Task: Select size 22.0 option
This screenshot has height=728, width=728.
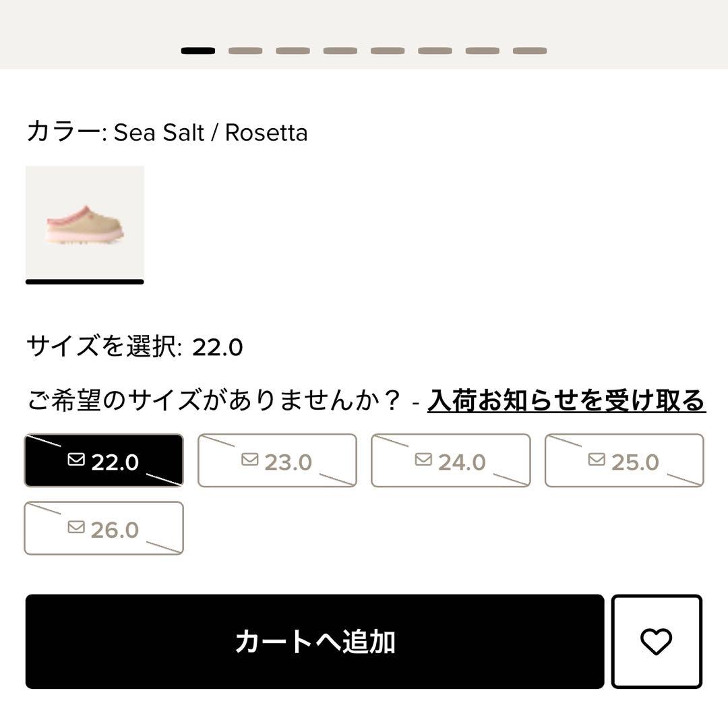Action: pyautogui.click(x=104, y=461)
